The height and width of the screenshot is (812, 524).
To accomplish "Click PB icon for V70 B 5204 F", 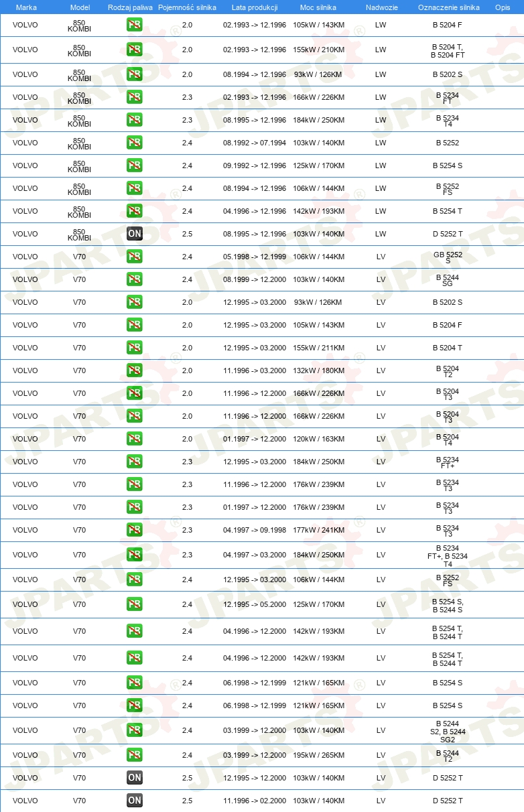I will coord(134,325).
